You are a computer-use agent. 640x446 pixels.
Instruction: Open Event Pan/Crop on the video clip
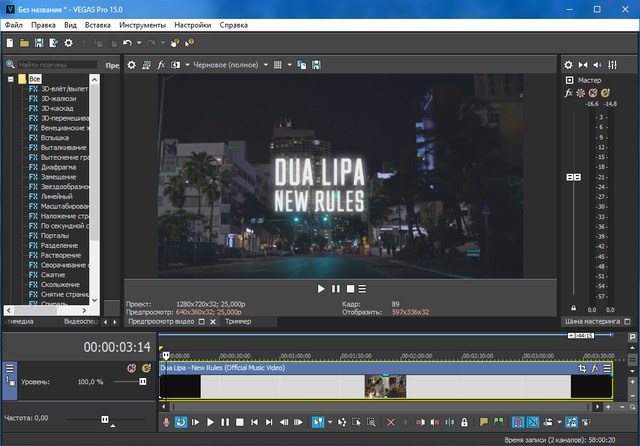click(x=583, y=368)
